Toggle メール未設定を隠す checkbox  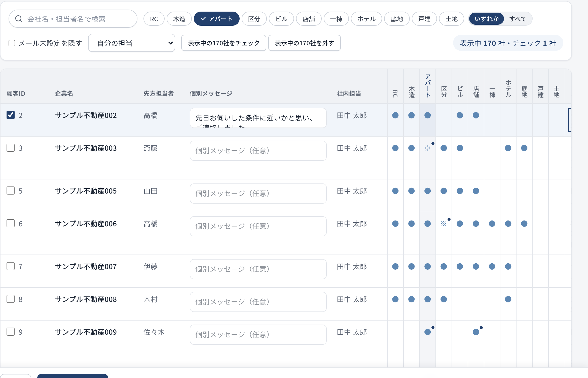(x=12, y=43)
